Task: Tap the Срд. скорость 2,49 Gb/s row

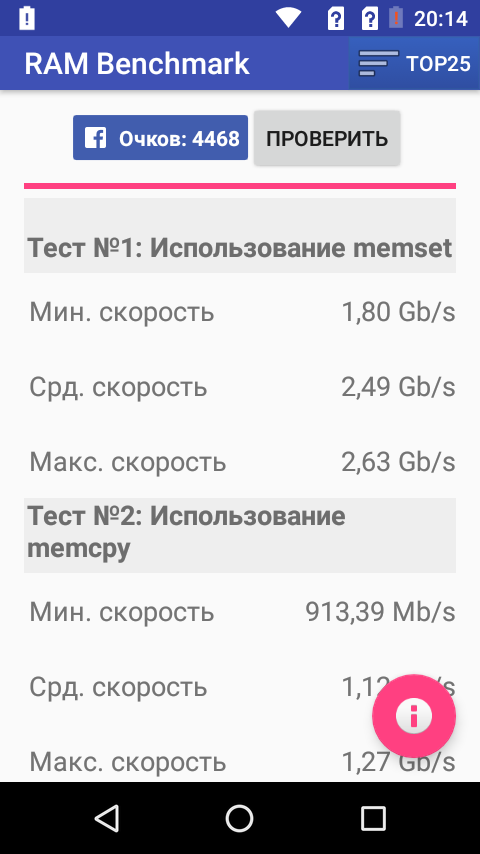Action: [x=240, y=387]
